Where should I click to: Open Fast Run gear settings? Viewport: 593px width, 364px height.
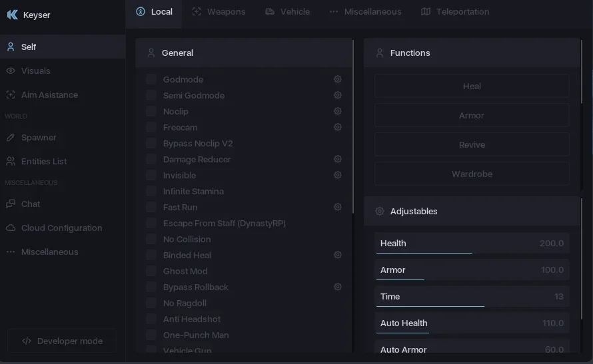coord(338,207)
